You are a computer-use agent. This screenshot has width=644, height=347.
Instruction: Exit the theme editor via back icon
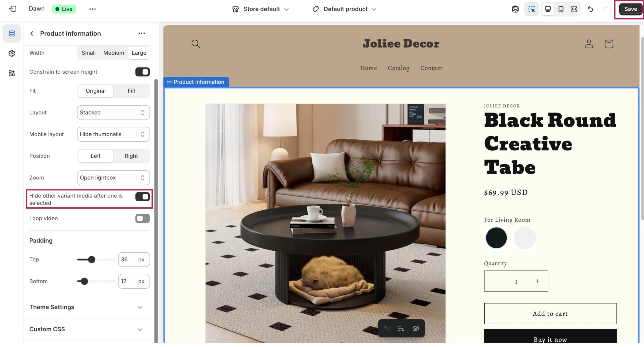click(x=13, y=9)
